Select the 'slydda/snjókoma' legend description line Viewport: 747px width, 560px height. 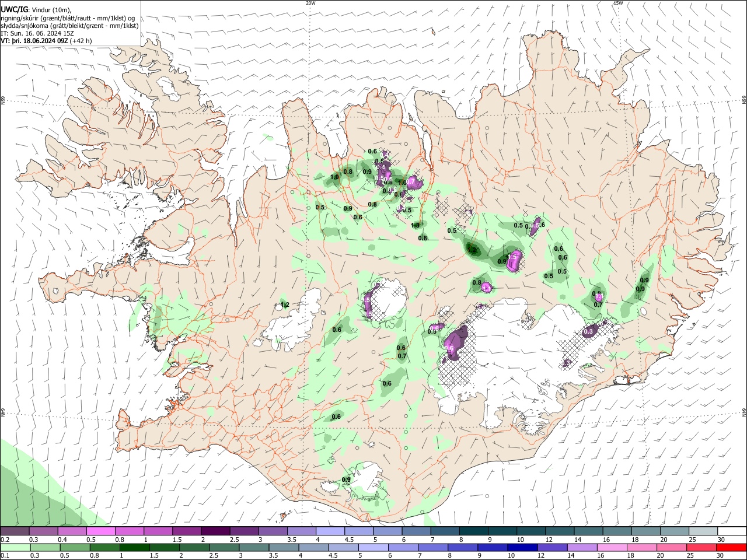(69, 26)
